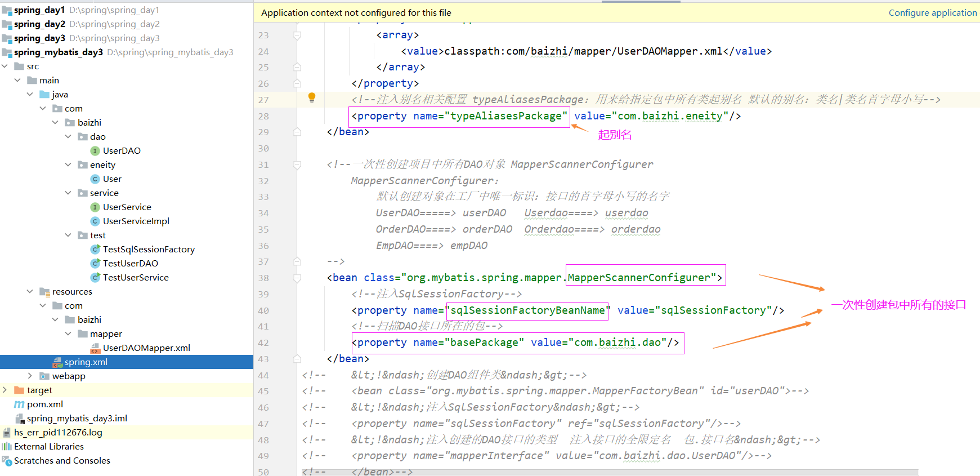980x476 pixels.
Task: Click the UserDAOMapper.xml classpath value on line 24
Action: 583,51
